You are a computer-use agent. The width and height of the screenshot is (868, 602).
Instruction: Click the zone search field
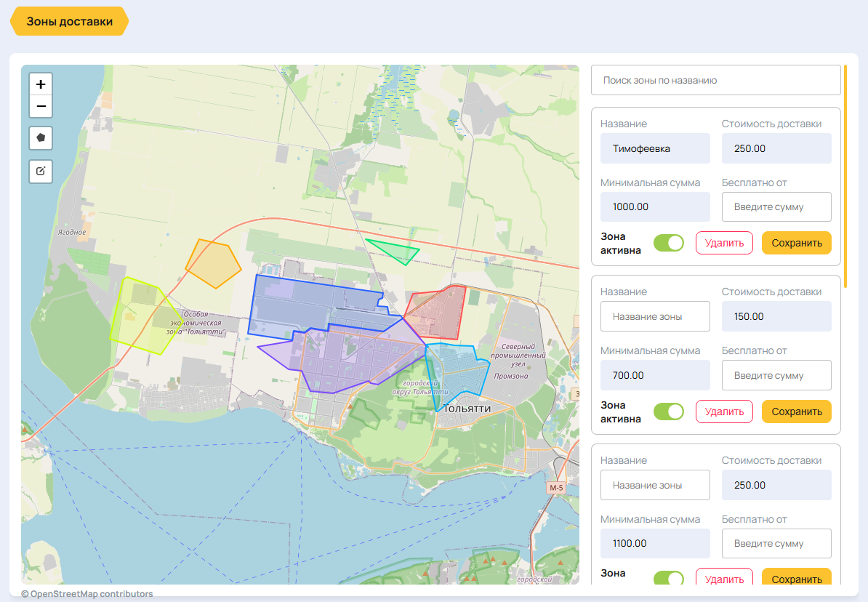click(716, 80)
